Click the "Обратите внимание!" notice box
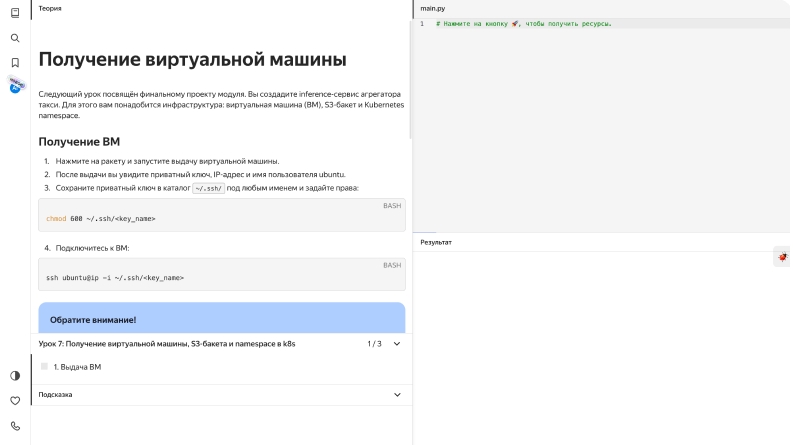 point(221,319)
